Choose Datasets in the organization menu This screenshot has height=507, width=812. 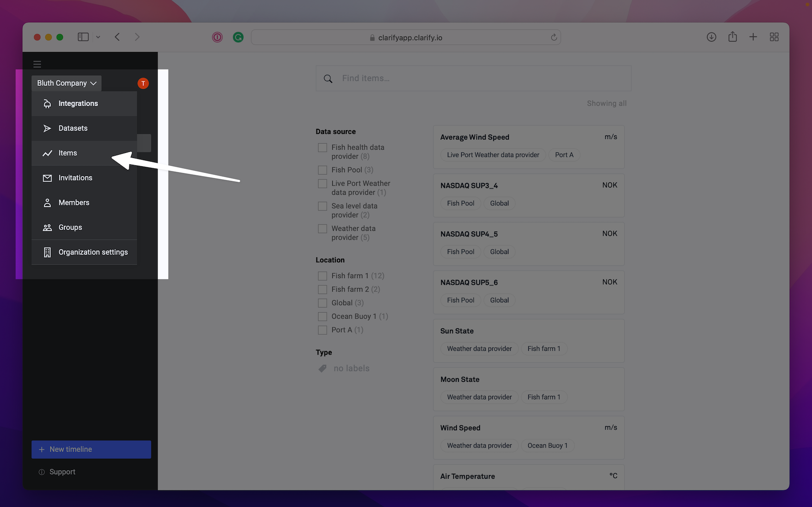73,128
